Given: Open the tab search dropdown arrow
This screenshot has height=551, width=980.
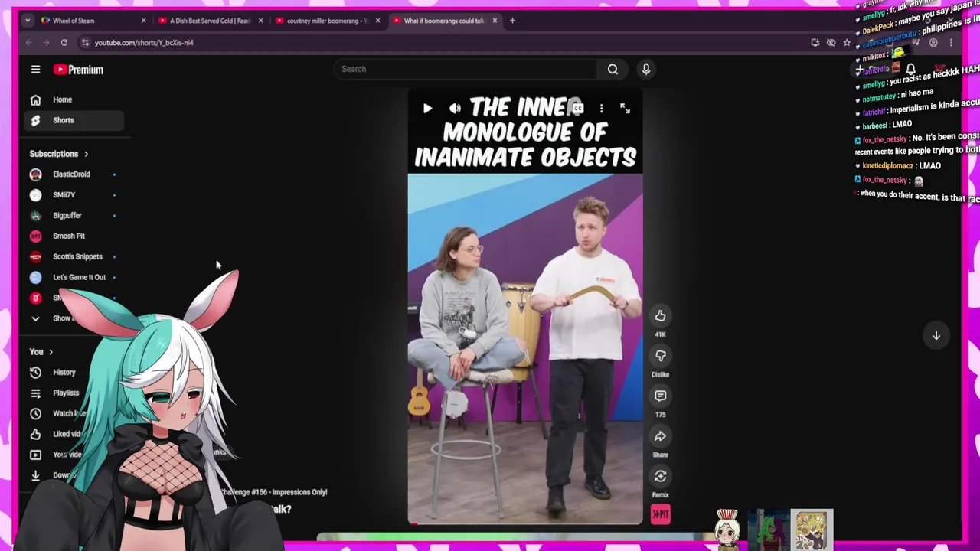Looking at the screenshot, I should tap(28, 21).
